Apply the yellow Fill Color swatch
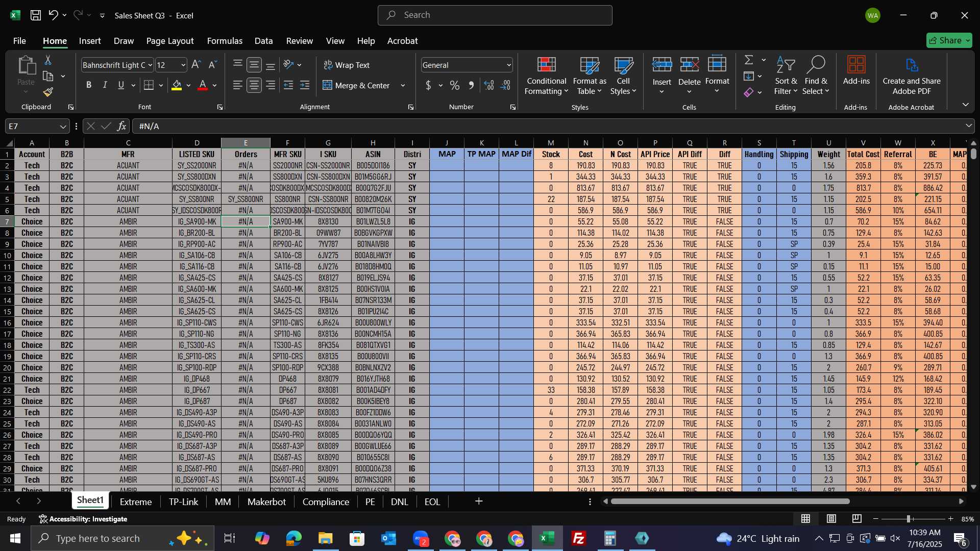The width and height of the screenshot is (980, 551). click(x=177, y=85)
